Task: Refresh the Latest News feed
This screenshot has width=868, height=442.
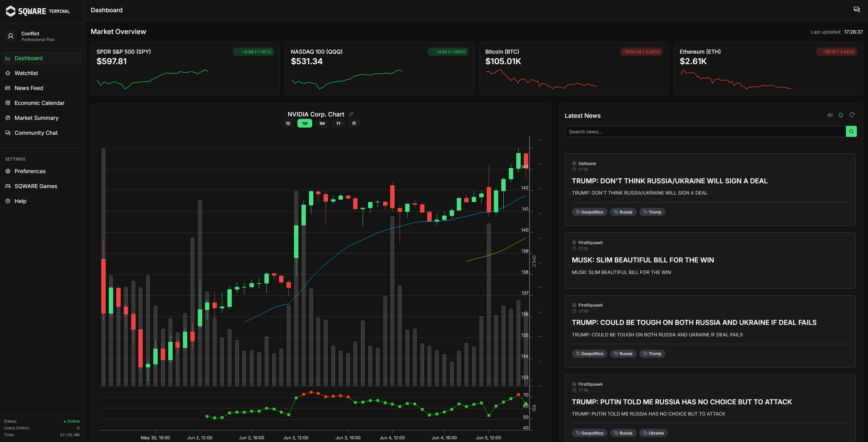Action: pos(852,115)
